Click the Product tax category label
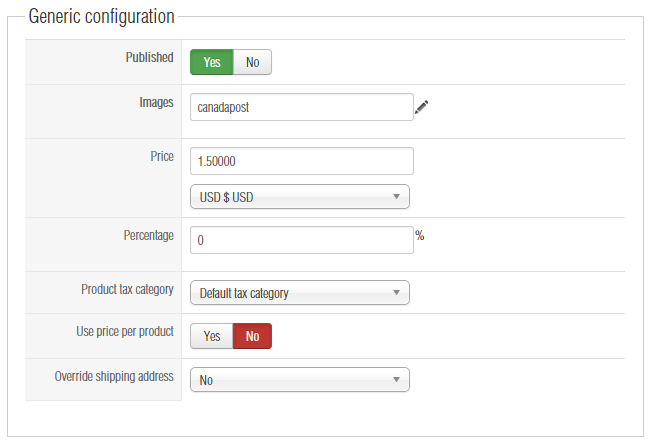Screen dimensions: 662x444 (127, 289)
